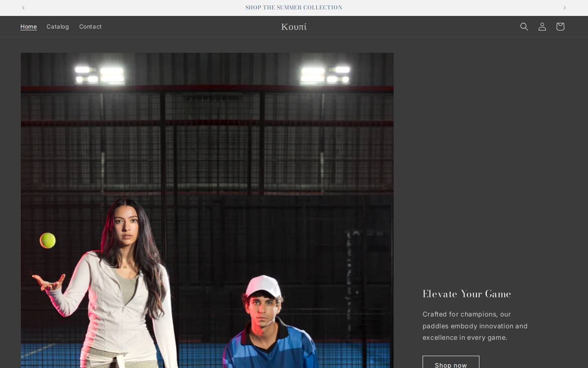Go to the Home menu item
This screenshot has width=588, height=368.
(29, 27)
